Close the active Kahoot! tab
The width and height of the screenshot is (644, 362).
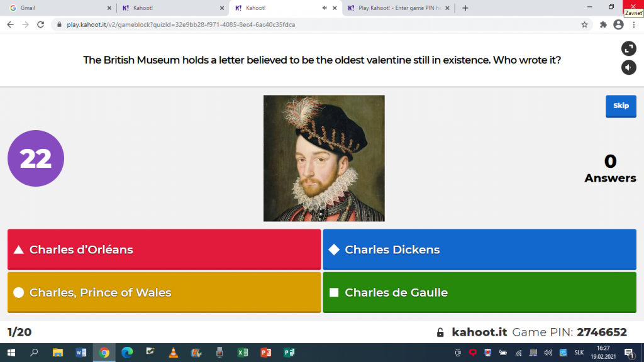(x=335, y=8)
